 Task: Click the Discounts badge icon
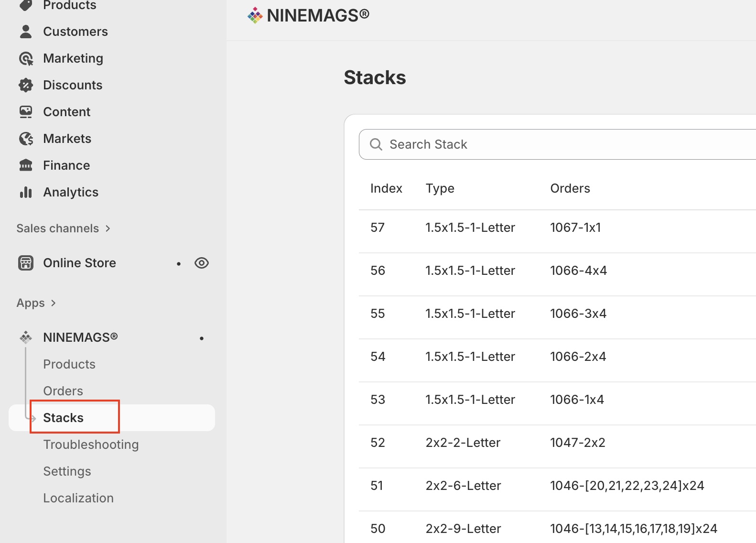coord(26,85)
